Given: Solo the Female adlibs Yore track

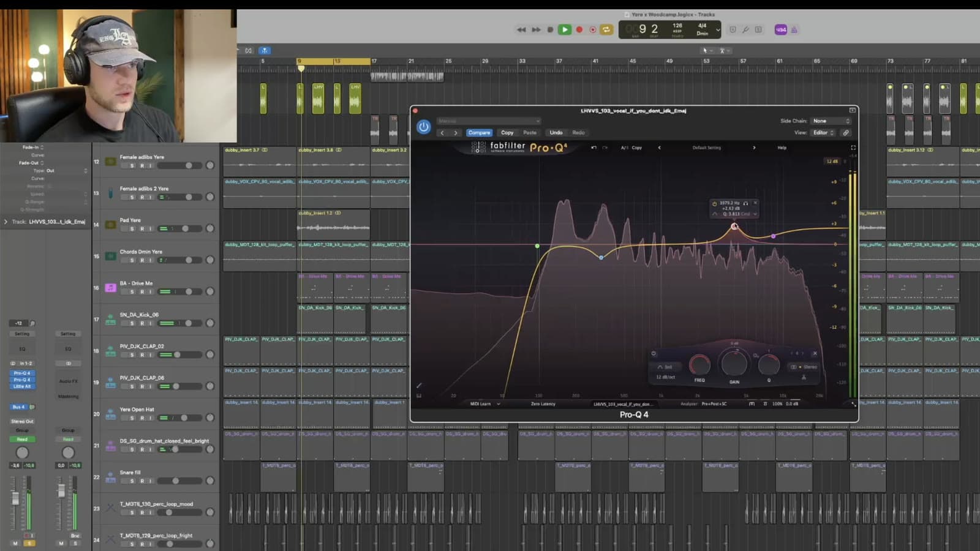Looking at the screenshot, I should [x=132, y=166].
